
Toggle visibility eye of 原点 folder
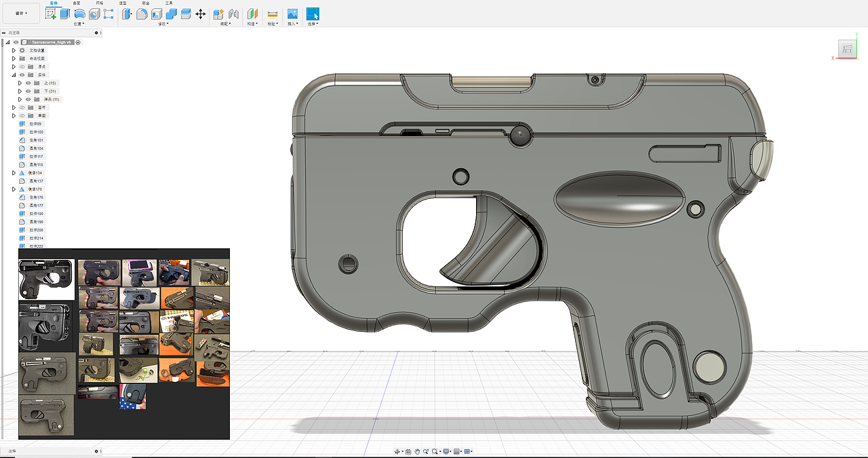click(22, 66)
